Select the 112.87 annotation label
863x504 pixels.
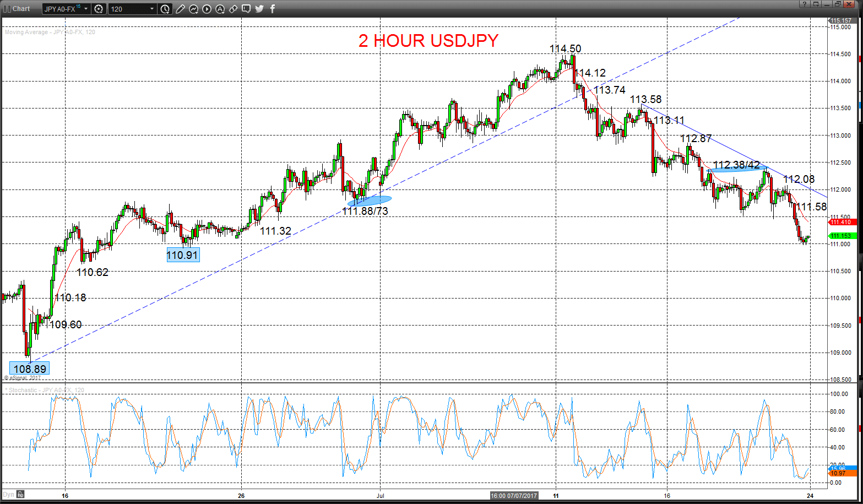click(x=696, y=139)
